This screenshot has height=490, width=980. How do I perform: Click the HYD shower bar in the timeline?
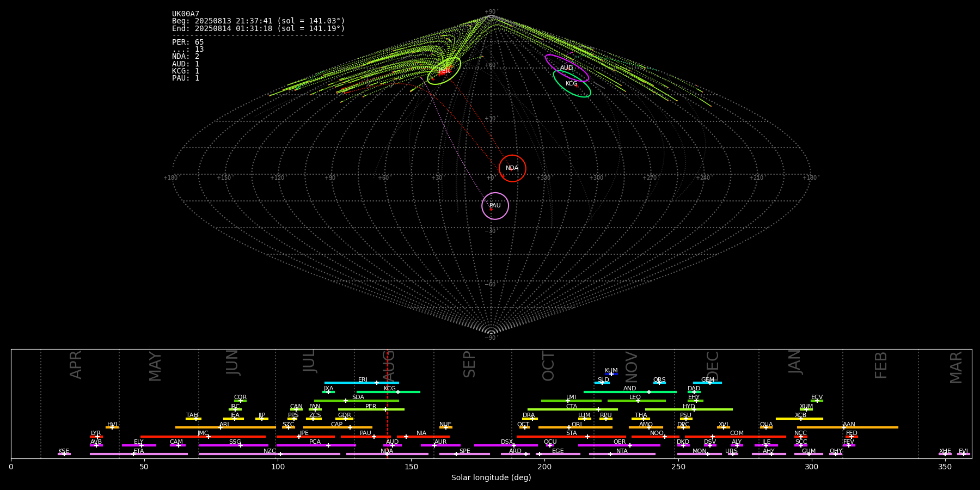point(689,409)
